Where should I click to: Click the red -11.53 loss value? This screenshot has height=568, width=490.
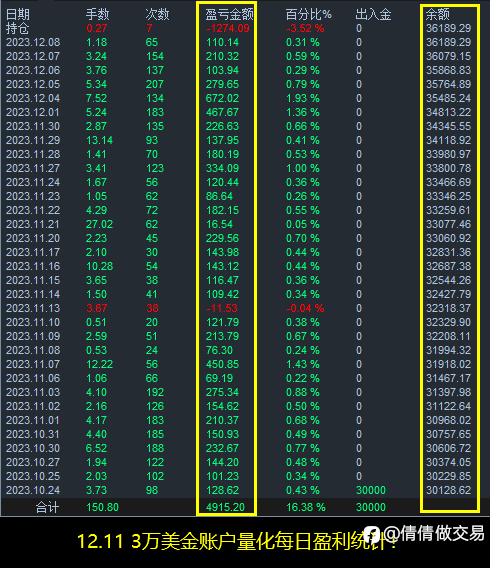[x=221, y=309]
